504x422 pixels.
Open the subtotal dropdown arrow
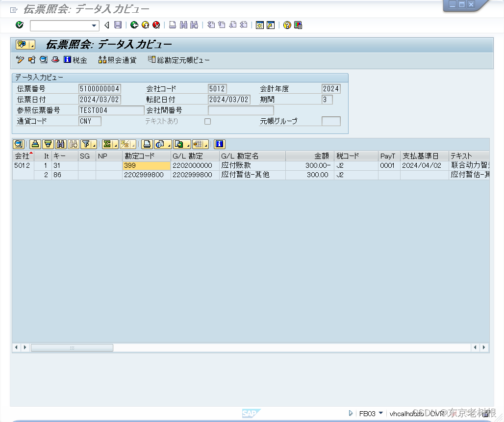tap(133, 146)
